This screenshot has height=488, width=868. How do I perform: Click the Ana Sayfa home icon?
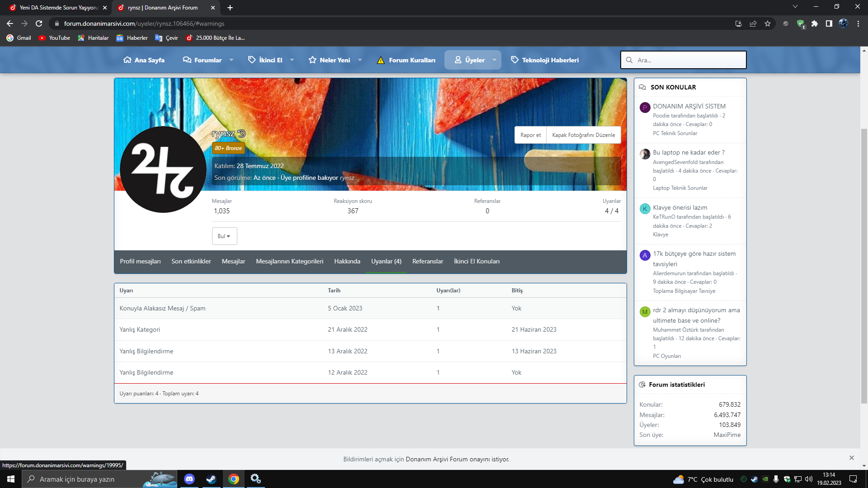127,60
